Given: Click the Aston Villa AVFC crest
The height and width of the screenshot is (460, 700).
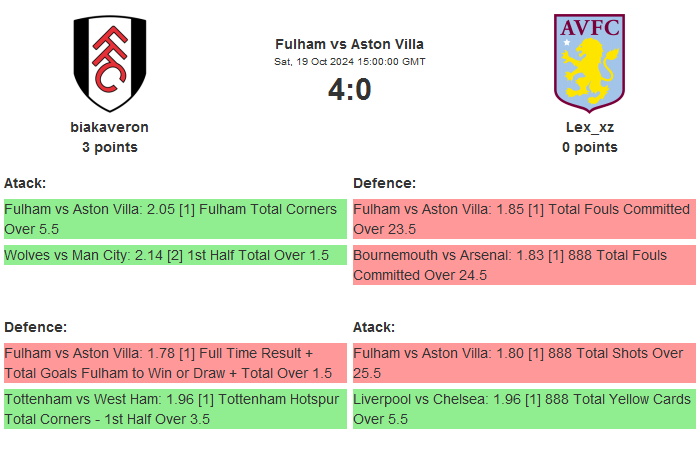Looking at the screenshot, I should point(589,62).
